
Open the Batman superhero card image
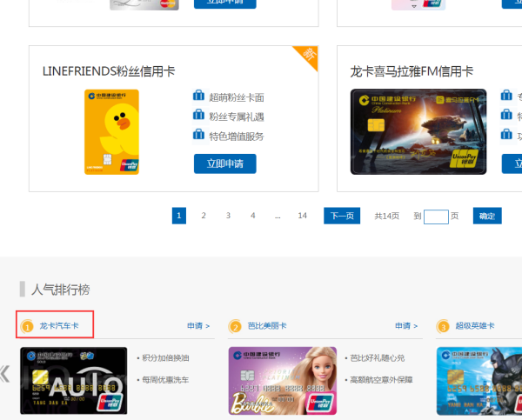tap(479, 381)
